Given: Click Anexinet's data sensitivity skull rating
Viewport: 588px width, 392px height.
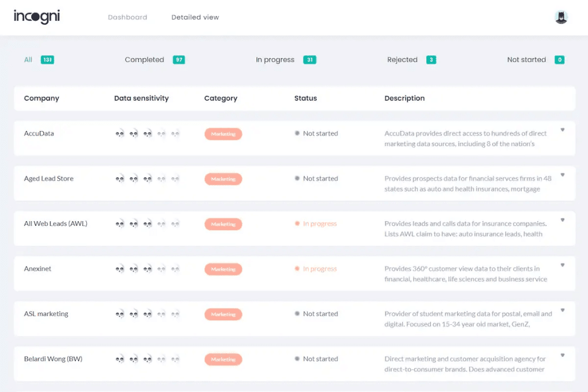Looking at the screenshot, I should click(147, 269).
